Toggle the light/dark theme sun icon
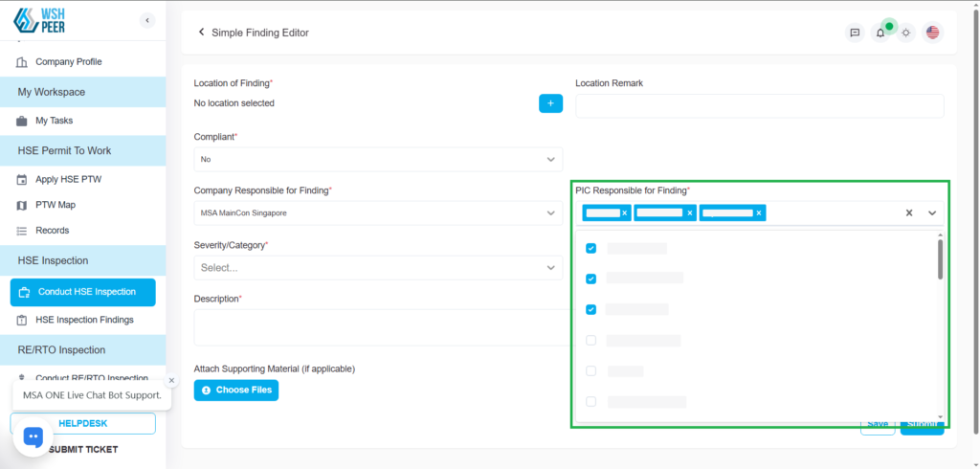This screenshot has width=980, height=469. coord(906,33)
